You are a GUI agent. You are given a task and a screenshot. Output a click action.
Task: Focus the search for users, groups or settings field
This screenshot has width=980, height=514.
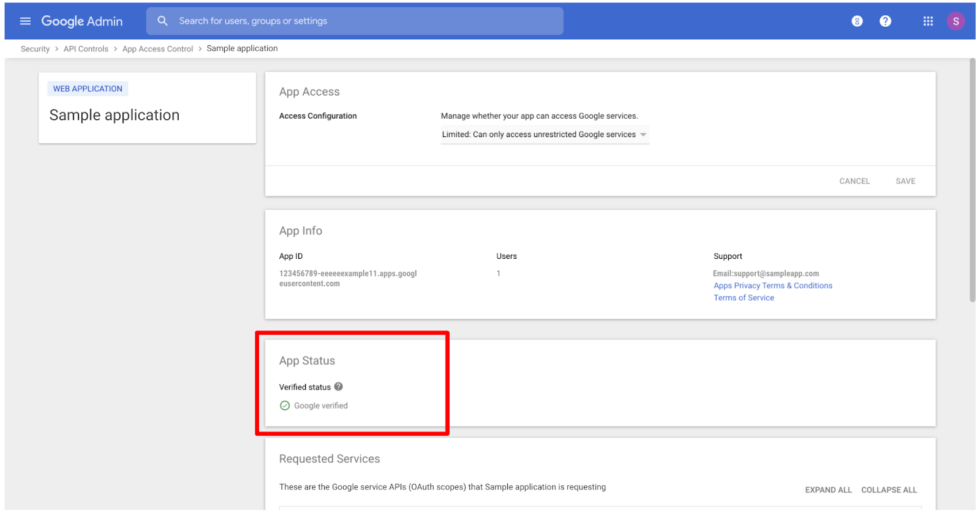[355, 21]
